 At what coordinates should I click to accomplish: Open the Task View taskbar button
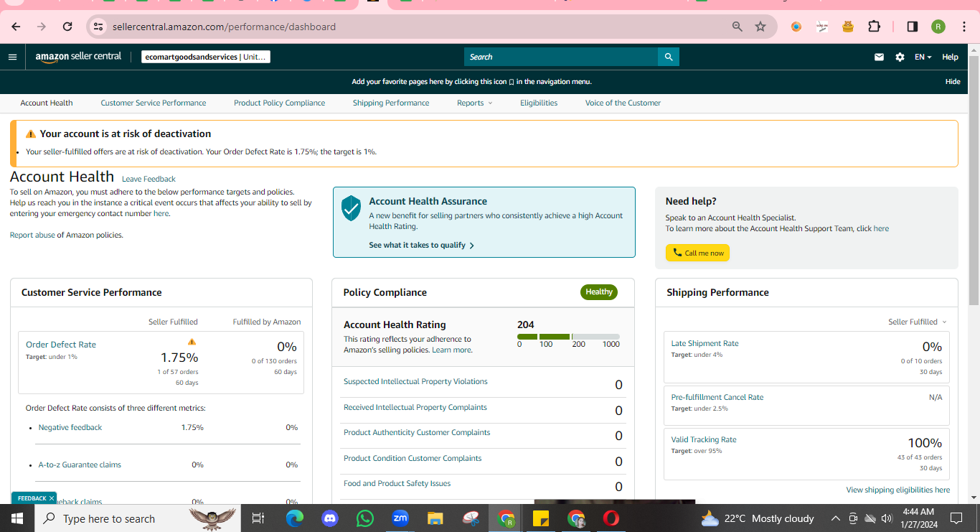point(259,518)
